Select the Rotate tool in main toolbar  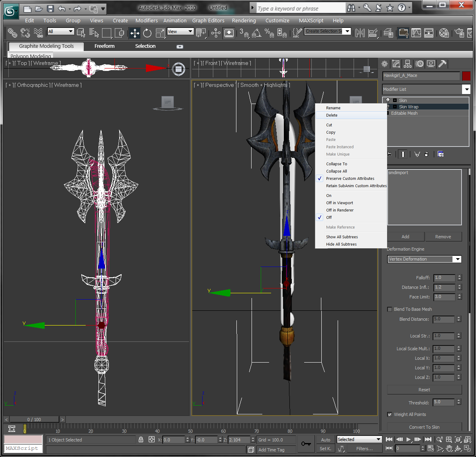click(148, 33)
